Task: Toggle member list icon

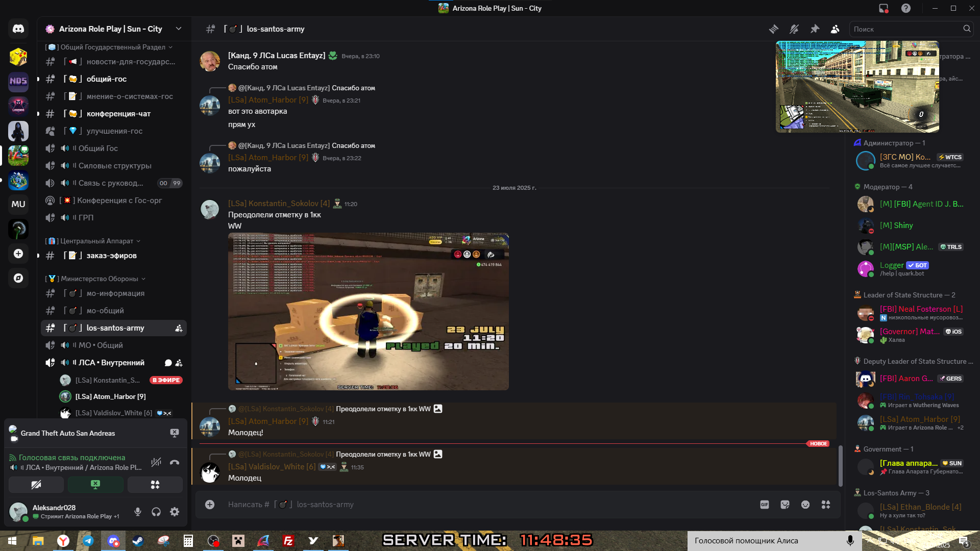Action: 835,29
